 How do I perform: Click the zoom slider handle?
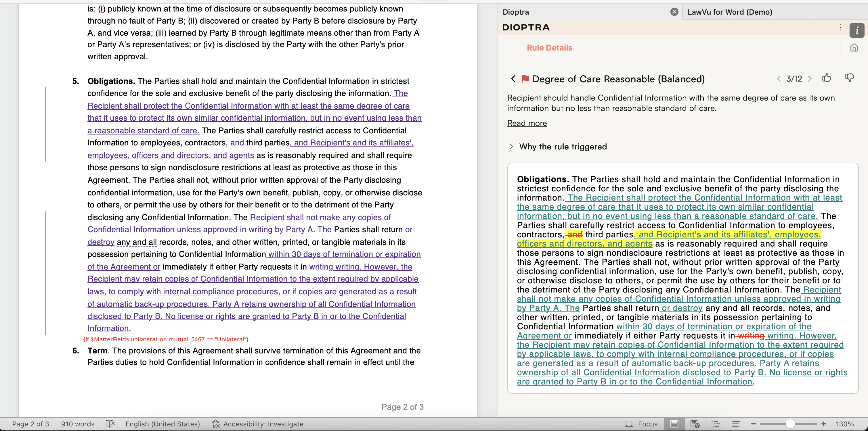(790, 424)
